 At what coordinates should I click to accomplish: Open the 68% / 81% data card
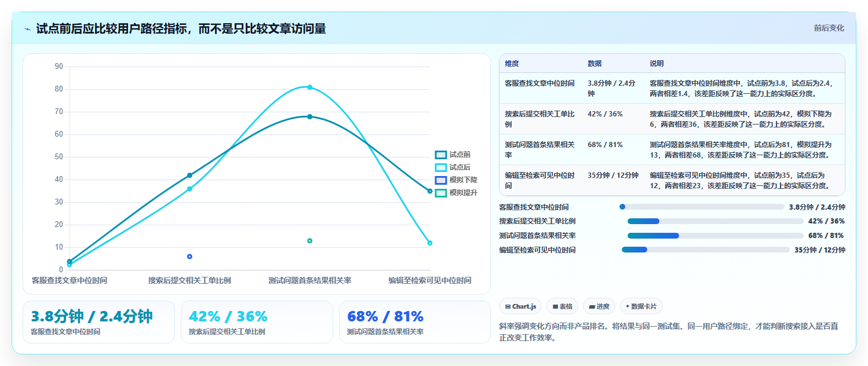[415, 322]
